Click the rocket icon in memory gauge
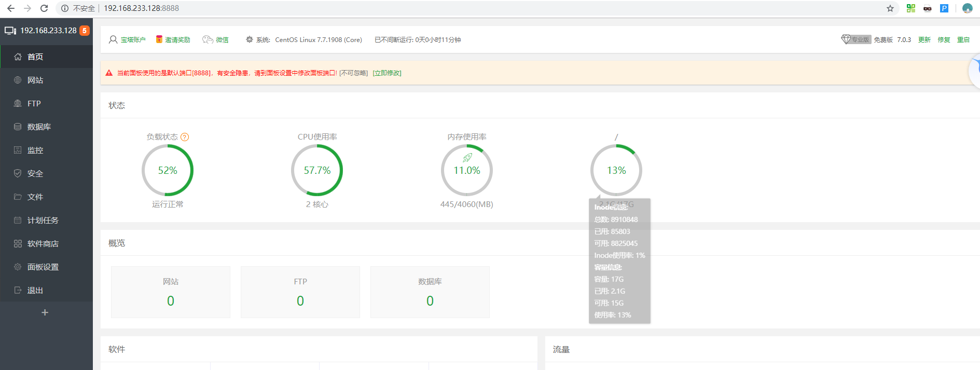980x370 pixels. point(467,158)
